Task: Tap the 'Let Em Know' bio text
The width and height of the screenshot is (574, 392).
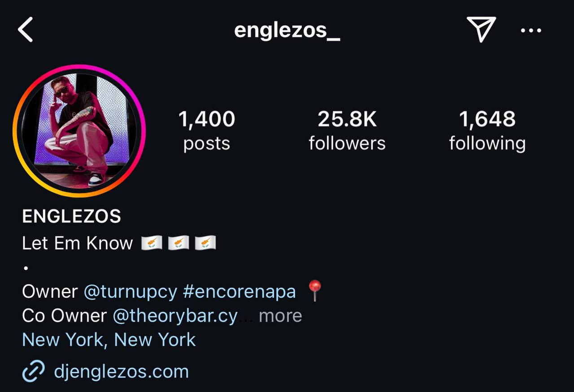Action: tap(78, 243)
